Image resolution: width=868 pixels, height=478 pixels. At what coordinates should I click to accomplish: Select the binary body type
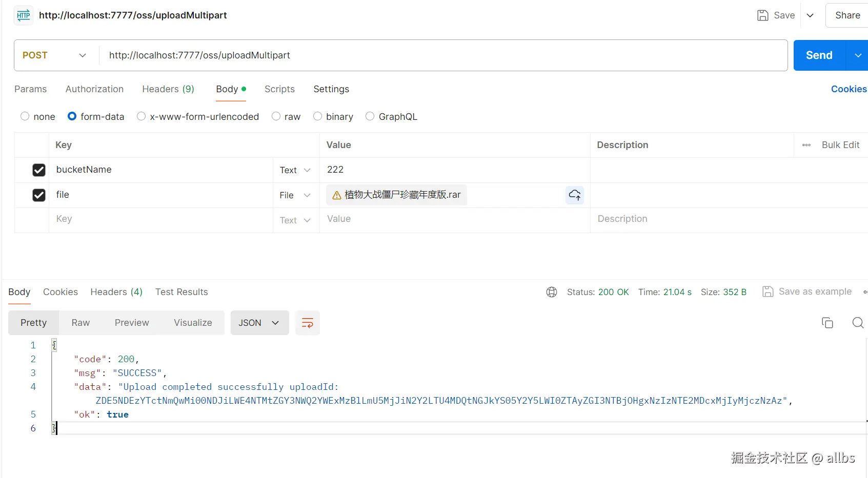(318, 116)
